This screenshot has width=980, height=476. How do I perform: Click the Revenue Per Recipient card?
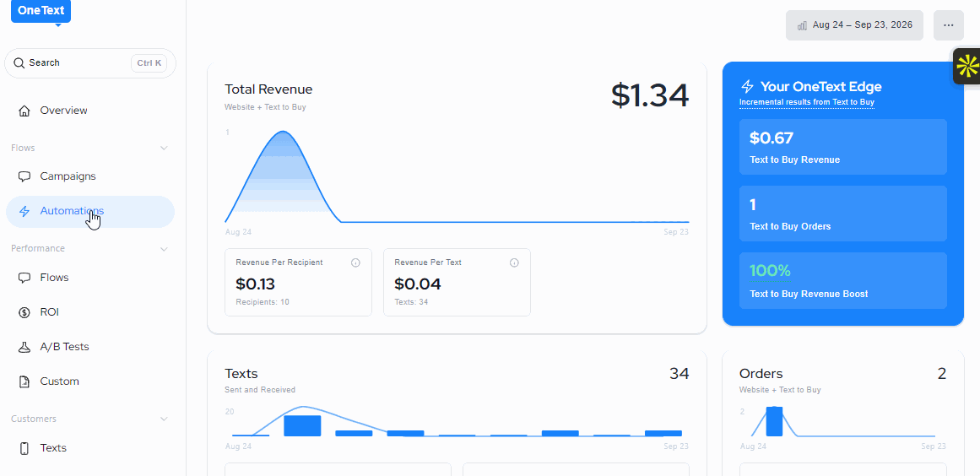click(298, 283)
